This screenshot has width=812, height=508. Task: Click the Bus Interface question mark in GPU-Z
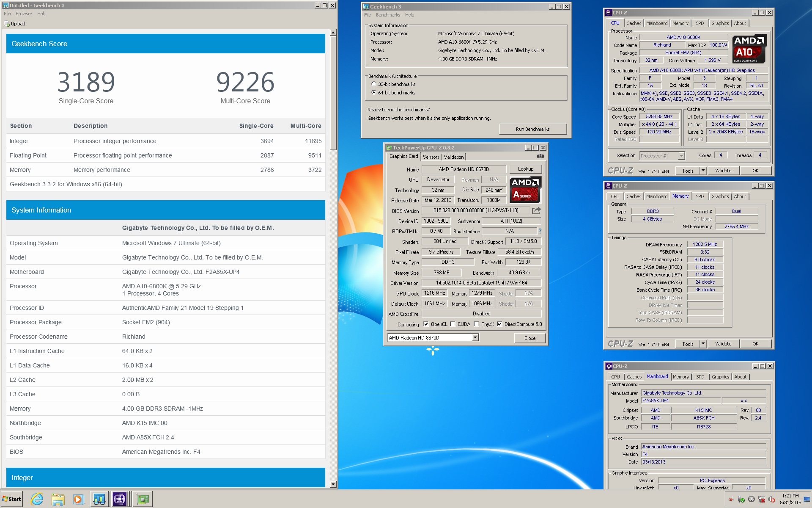[x=540, y=231]
